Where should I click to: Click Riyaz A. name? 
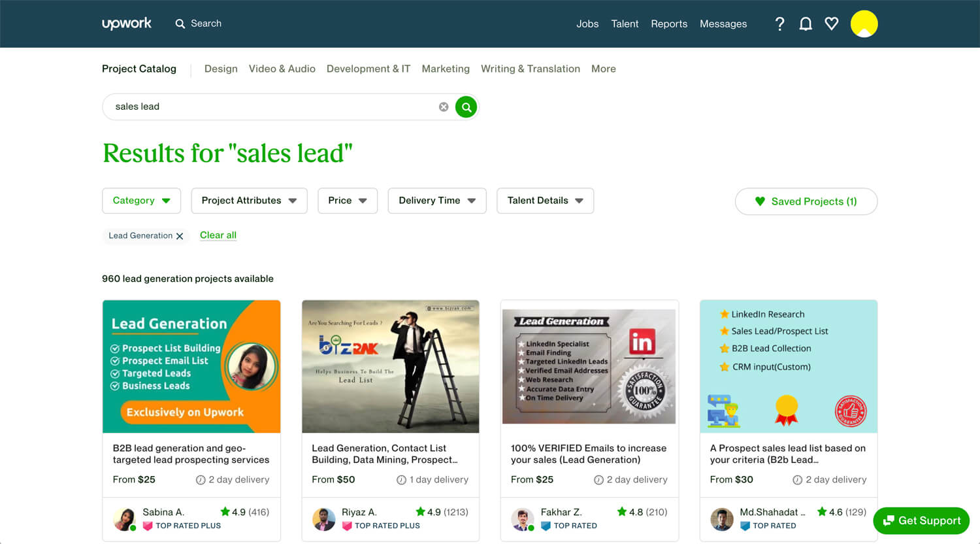pos(359,512)
